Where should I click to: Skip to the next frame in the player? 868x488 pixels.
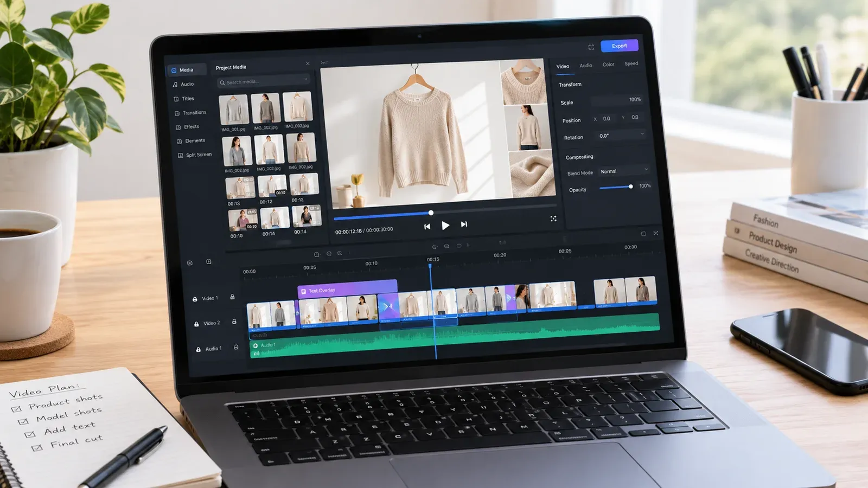(464, 224)
